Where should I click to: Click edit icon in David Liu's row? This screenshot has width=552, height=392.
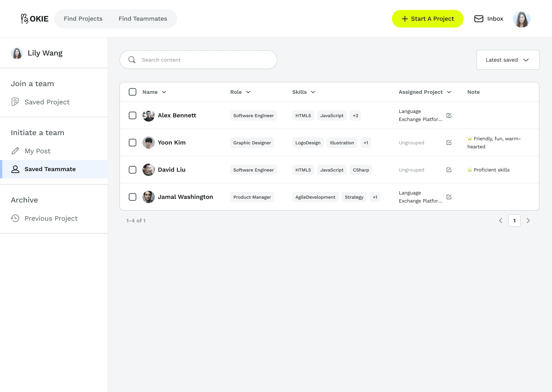[449, 170]
